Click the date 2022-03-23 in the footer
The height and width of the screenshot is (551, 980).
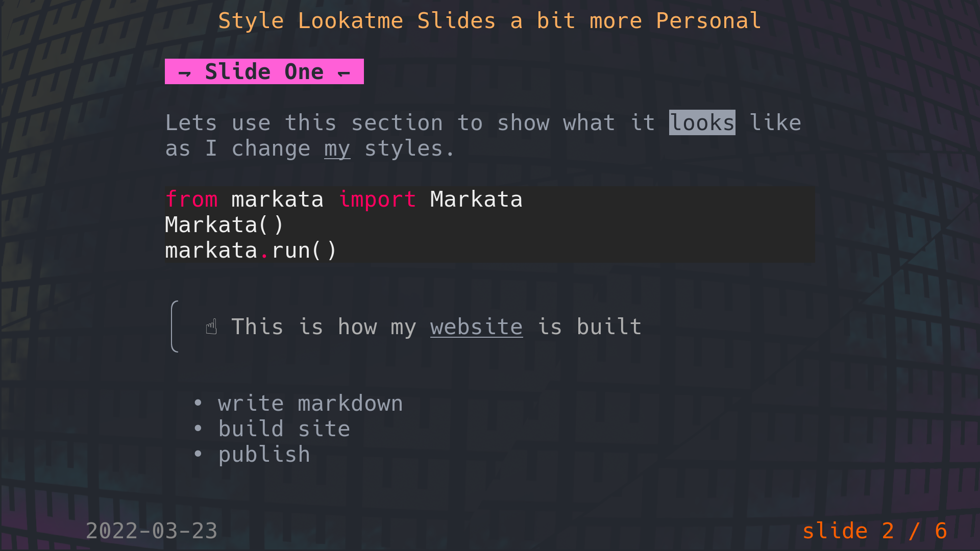coord(152,531)
